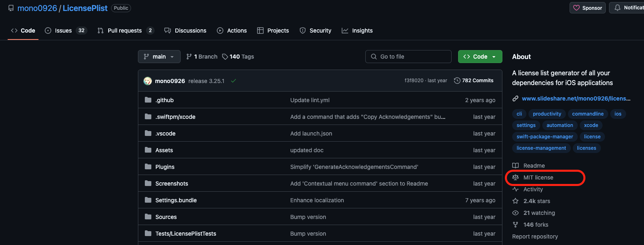The width and height of the screenshot is (644, 245).
Task: Open commit message release 3.25.1
Action: pos(206,81)
